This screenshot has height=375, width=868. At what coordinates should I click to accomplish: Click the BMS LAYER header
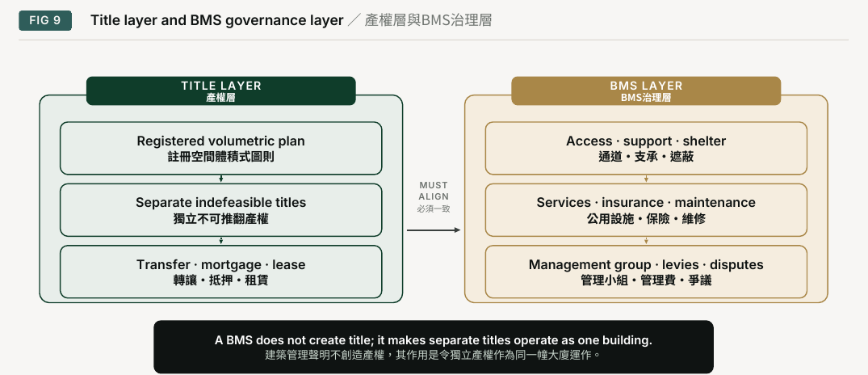(x=646, y=91)
